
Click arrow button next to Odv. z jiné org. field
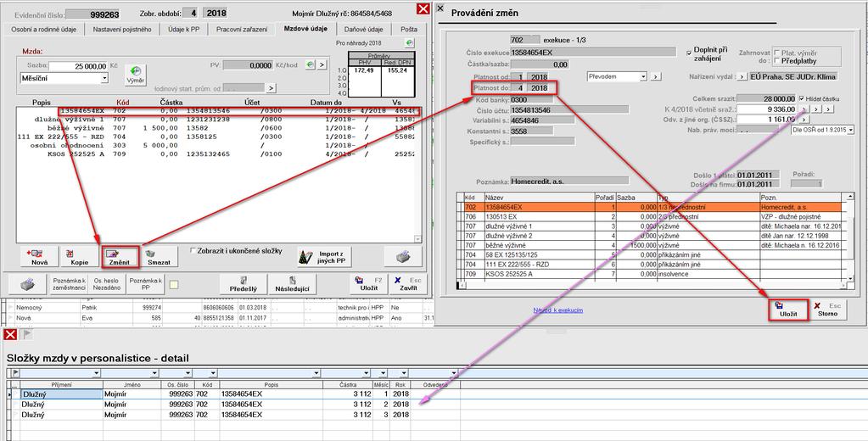(x=804, y=119)
